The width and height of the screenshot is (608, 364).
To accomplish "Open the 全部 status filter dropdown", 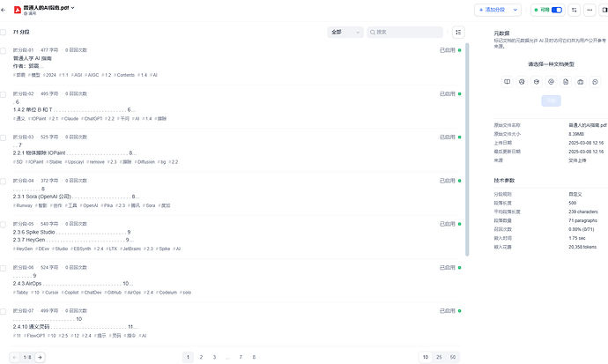I will tap(345, 32).
